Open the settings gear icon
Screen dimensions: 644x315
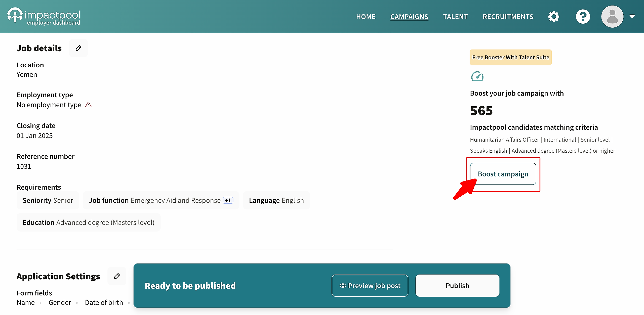554,17
